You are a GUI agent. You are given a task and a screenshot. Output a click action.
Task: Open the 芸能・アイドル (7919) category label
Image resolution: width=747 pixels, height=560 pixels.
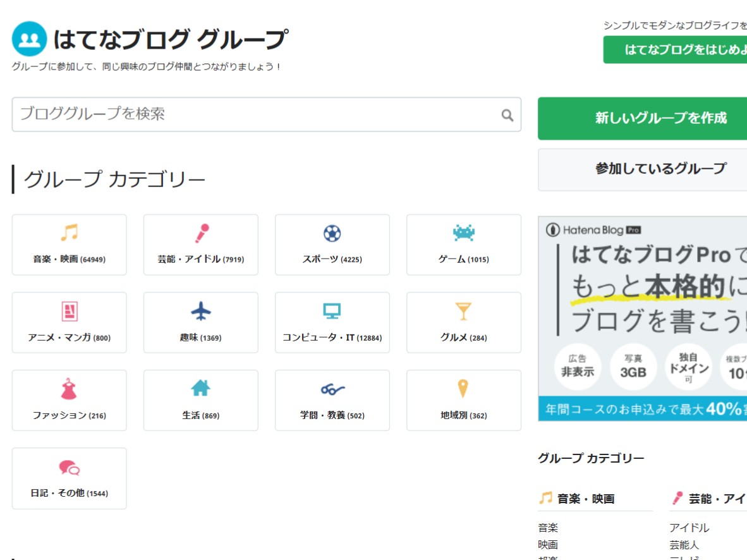pyautogui.click(x=200, y=259)
